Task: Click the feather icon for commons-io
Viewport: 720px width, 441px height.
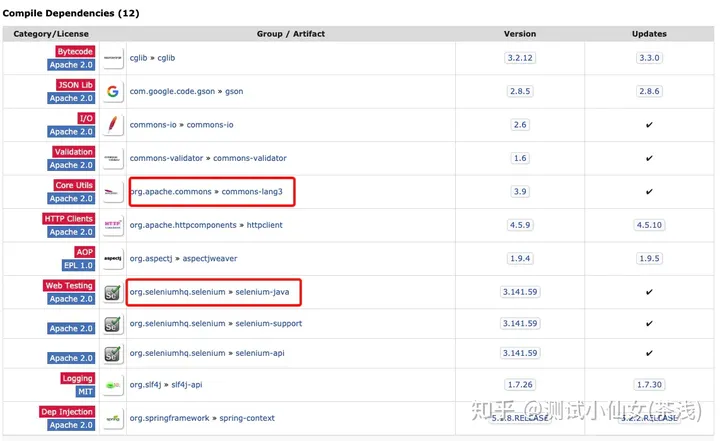Action: (x=112, y=124)
